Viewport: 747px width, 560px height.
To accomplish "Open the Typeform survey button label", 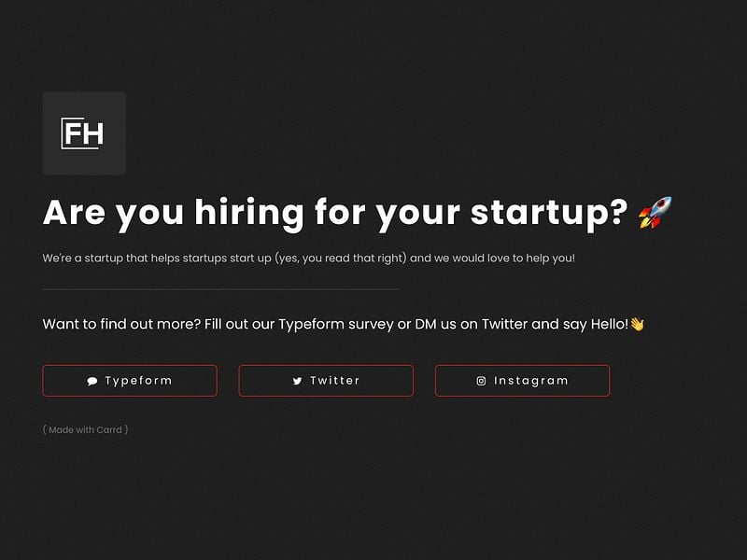I will click(138, 381).
